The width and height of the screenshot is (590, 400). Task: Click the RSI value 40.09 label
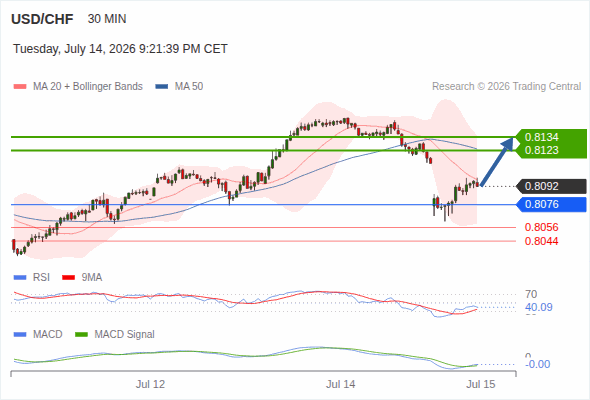tap(539, 307)
